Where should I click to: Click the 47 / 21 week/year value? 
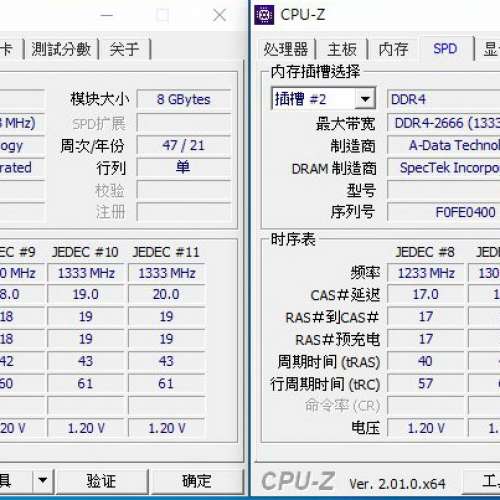184,145
